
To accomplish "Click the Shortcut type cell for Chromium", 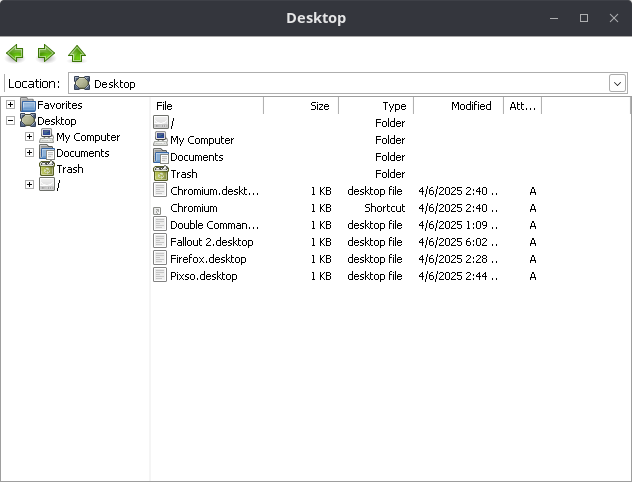I will coord(385,208).
